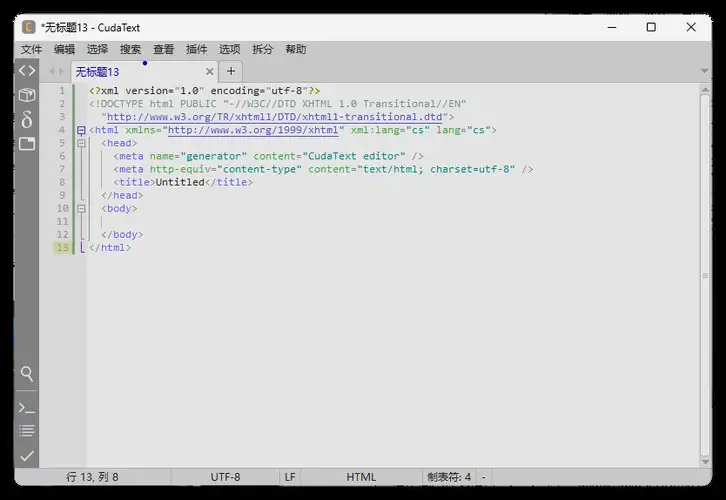The height and width of the screenshot is (500, 726).
Task: Close the 无标题13 tab
Action: click(x=210, y=72)
